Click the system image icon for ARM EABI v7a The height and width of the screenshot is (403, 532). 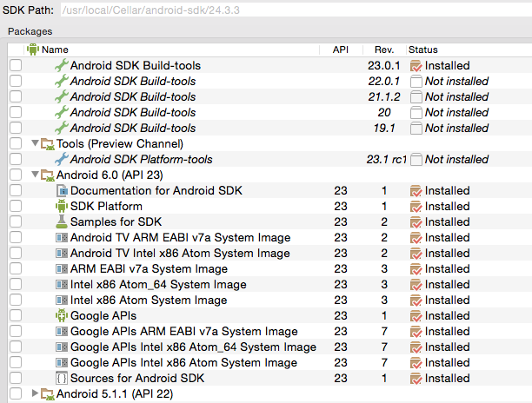tap(62, 268)
